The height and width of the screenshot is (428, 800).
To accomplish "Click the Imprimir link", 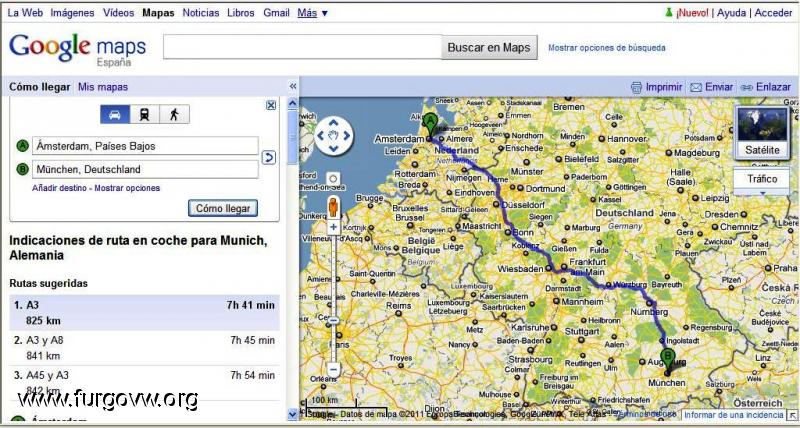I will pos(664,87).
